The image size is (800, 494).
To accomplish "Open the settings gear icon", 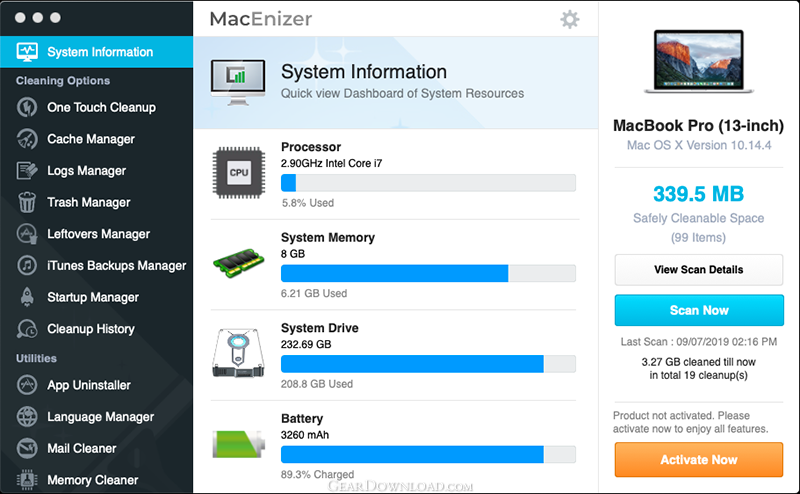I will click(x=569, y=19).
